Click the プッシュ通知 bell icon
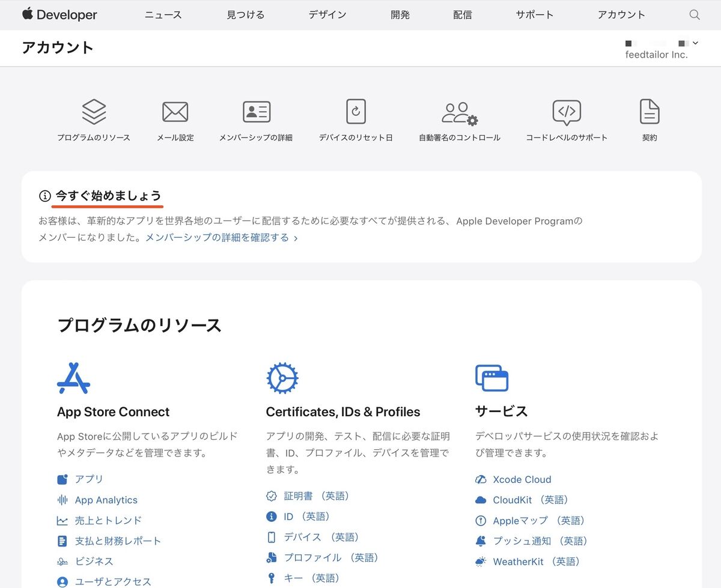 tap(481, 541)
